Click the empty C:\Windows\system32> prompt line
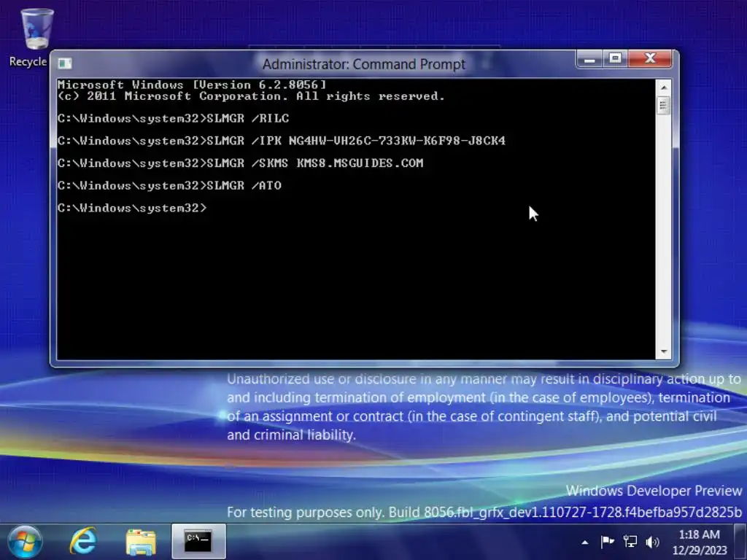The image size is (747, 560). (132, 208)
